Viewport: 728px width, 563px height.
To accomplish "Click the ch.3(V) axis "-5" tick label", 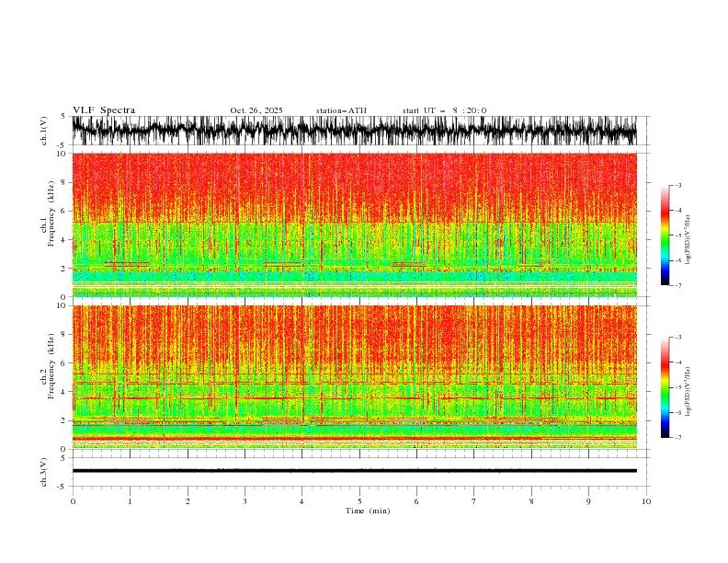I will 63,487.
